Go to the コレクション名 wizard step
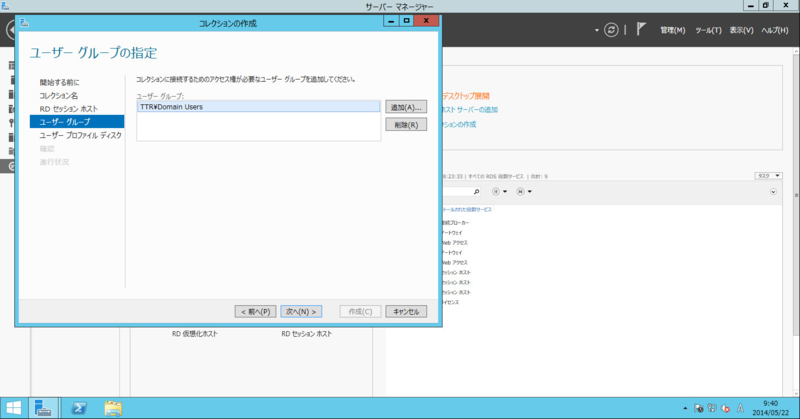This screenshot has width=800, height=419. click(59, 95)
